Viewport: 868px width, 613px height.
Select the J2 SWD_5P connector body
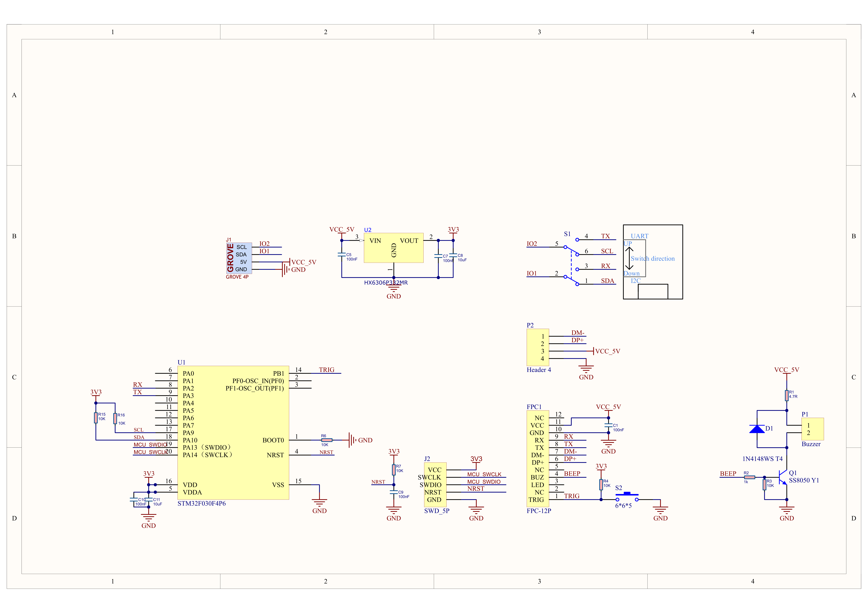click(435, 485)
